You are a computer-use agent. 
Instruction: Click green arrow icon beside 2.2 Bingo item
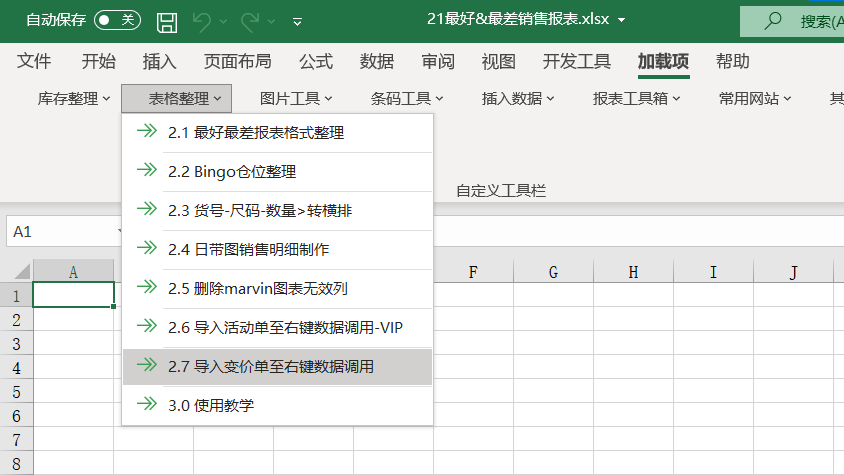[x=146, y=170]
